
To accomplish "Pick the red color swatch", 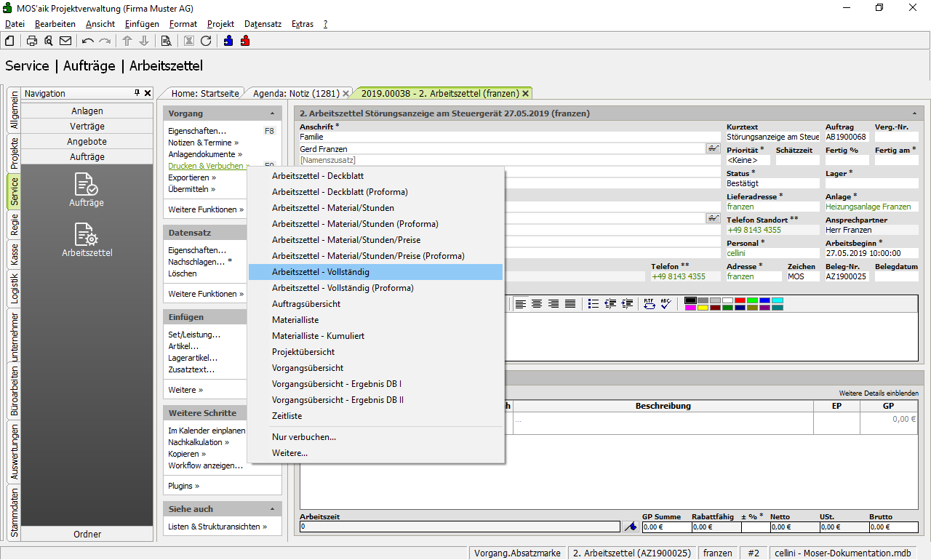I will pyautogui.click(x=740, y=300).
